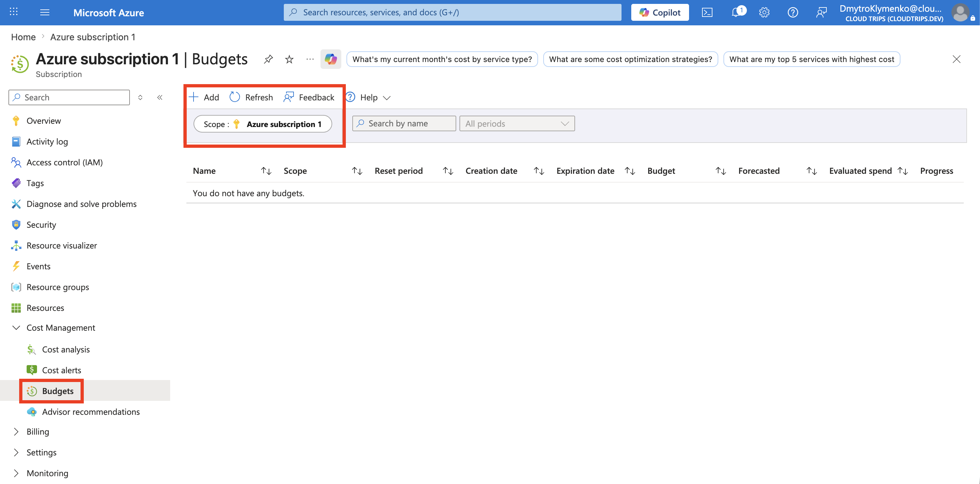Go to the Home breadcrumb
Image resolution: width=980 pixels, height=484 pixels.
pos(23,37)
